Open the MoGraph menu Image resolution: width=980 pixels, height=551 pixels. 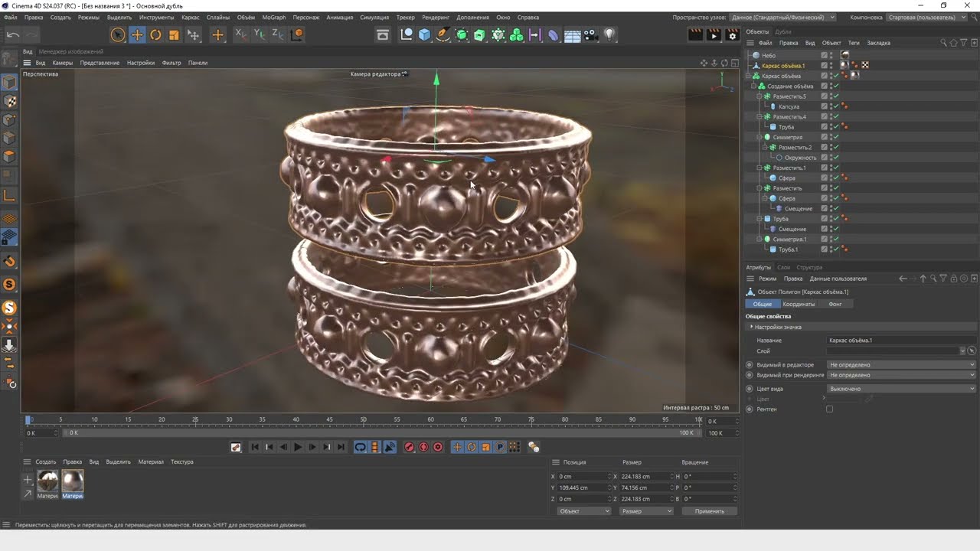click(x=274, y=17)
